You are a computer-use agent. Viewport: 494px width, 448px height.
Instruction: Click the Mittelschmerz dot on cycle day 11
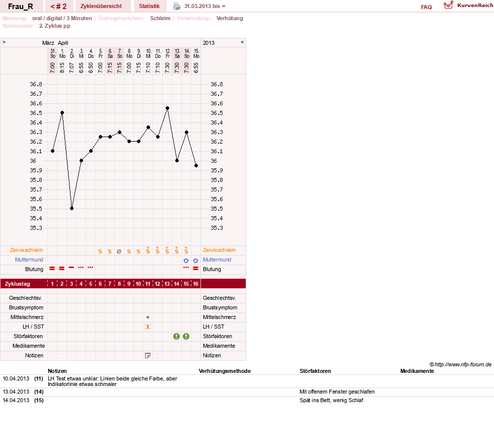pyautogui.click(x=148, y=317)
